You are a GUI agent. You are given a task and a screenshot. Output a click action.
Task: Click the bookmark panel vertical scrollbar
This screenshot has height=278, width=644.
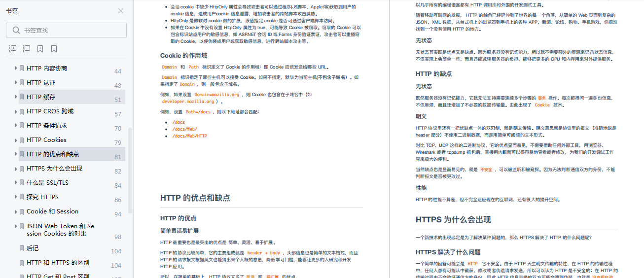(x=130, y=170)
